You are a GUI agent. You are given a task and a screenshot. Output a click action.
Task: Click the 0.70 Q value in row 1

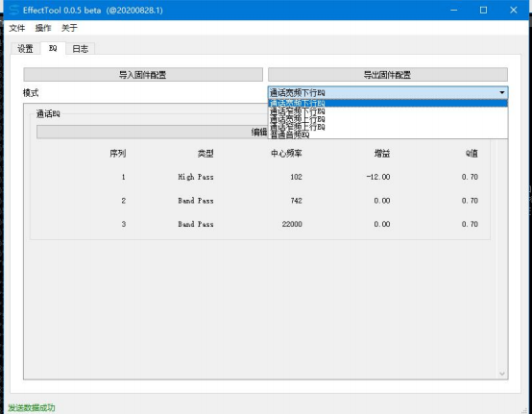(x=470, y=177)
